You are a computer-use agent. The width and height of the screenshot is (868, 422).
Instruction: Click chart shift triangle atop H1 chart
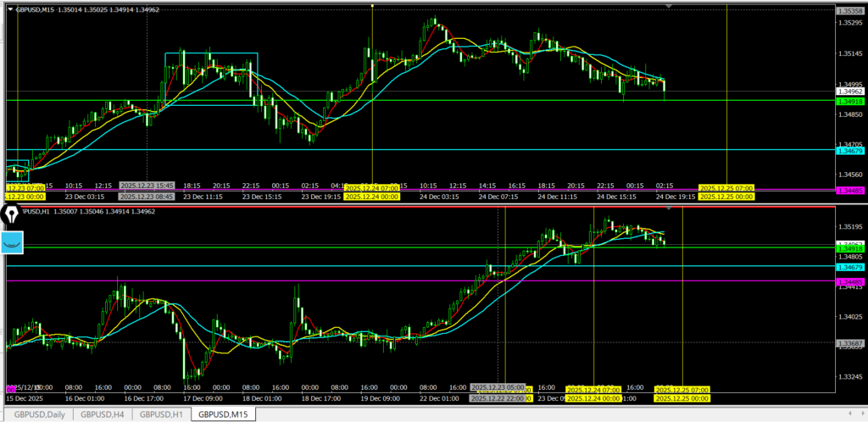point(670,207)
